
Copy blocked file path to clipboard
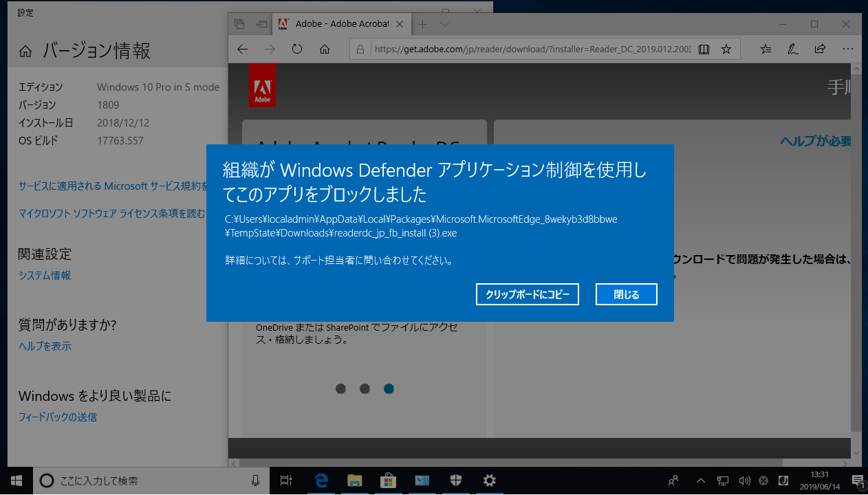527,294
